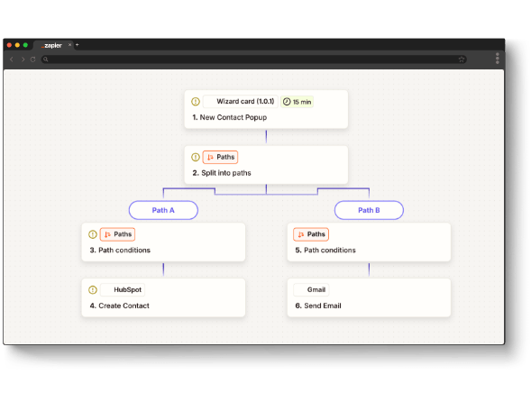Click the address bar search icon
Viewport: 531px width, 420px height.
click(x=46, y=59)
